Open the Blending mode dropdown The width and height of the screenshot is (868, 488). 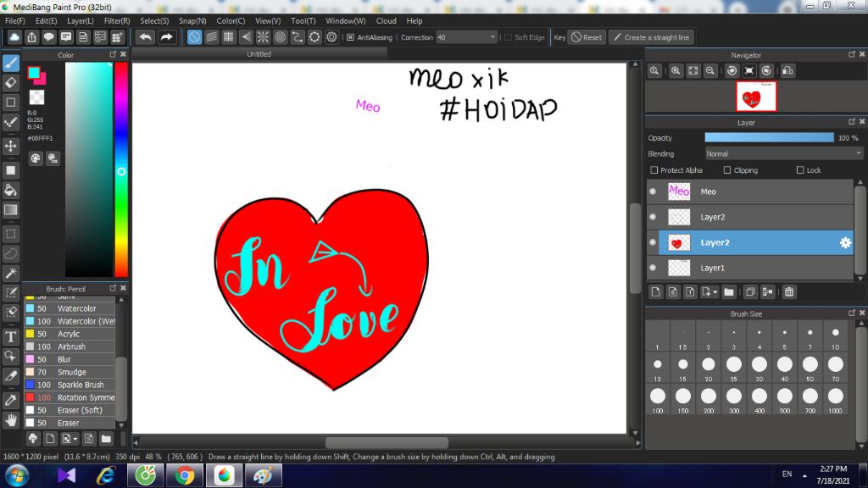coord(783,154)
